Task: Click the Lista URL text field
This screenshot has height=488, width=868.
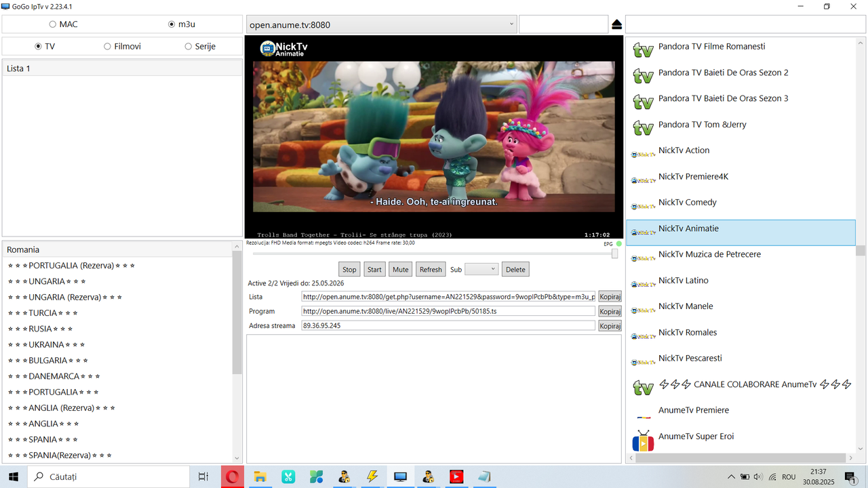Action: [x=448, y=296]
